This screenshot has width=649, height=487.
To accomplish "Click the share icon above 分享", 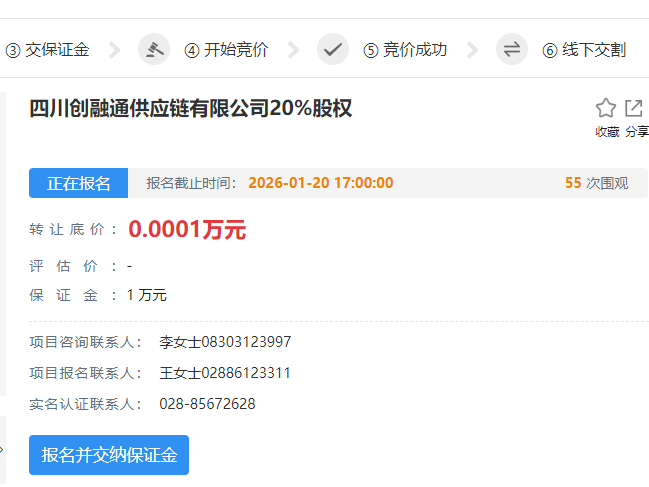I will pos(634,108).
